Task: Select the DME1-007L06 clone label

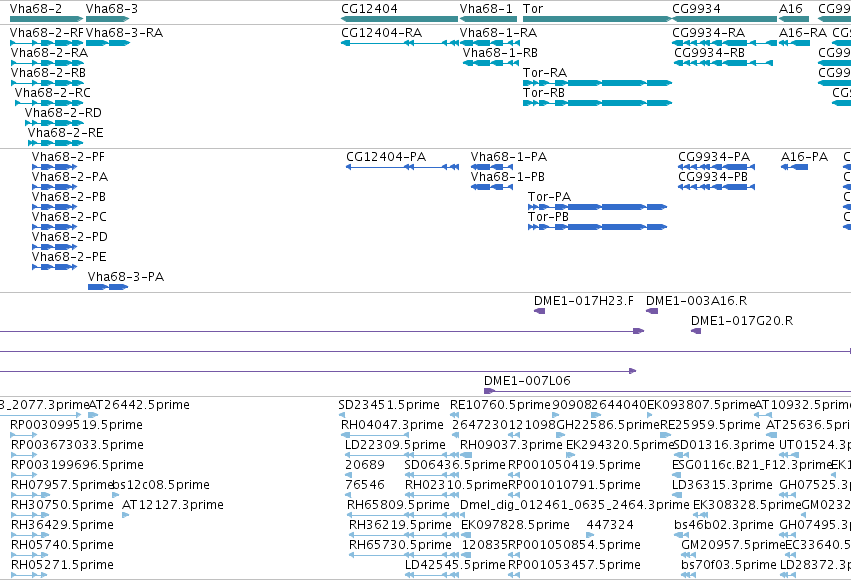Action: pos(527,380)
